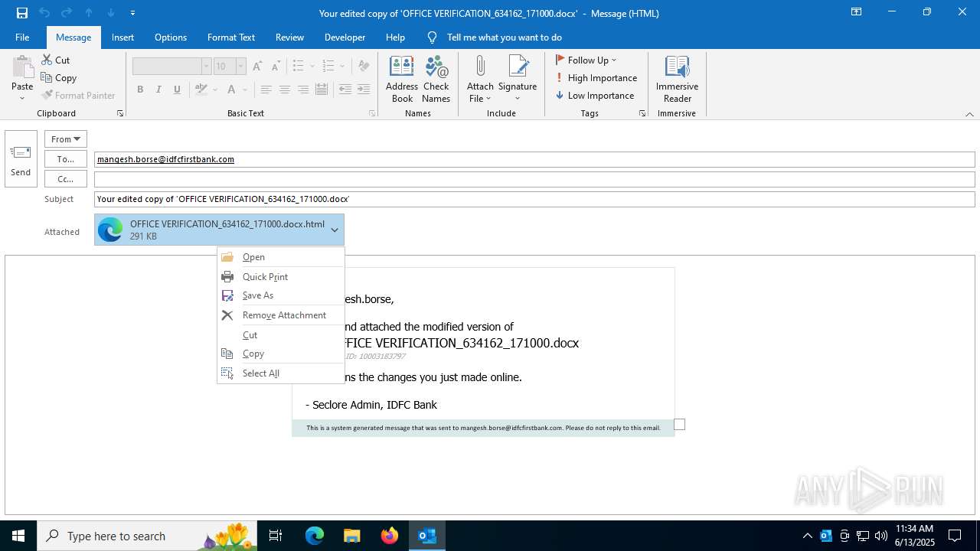Open the Quick Access Toolbar customize menu
The height and width of the screenshot is (551, 980).
[x=133, y=13]
